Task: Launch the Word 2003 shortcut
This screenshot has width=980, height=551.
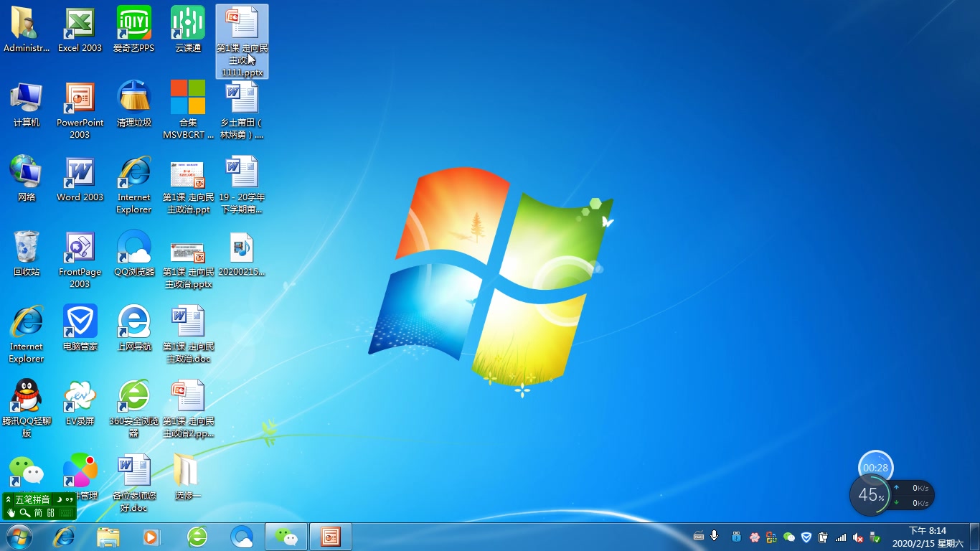Action: (80, 179)
